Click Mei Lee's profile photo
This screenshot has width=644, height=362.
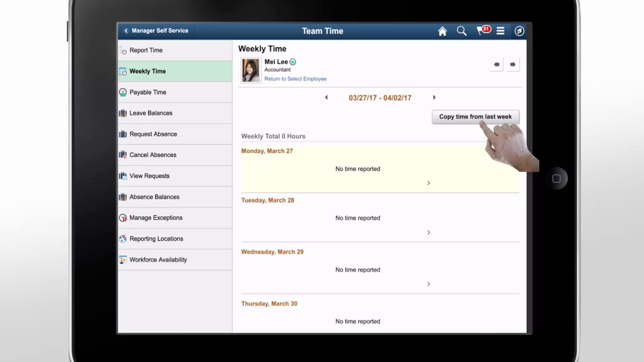coord(251,70)
